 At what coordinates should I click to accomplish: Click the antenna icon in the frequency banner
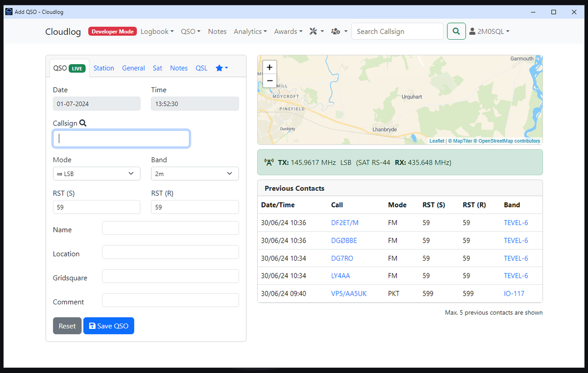(269, 162)
